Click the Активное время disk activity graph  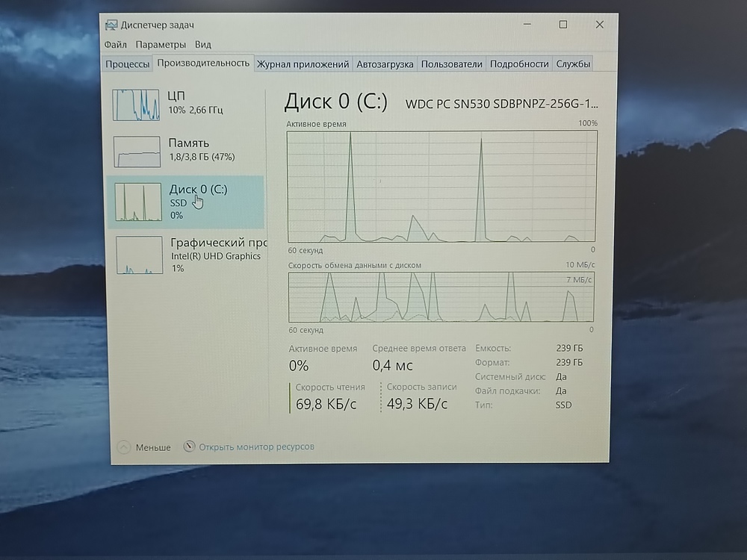point(442,187)
